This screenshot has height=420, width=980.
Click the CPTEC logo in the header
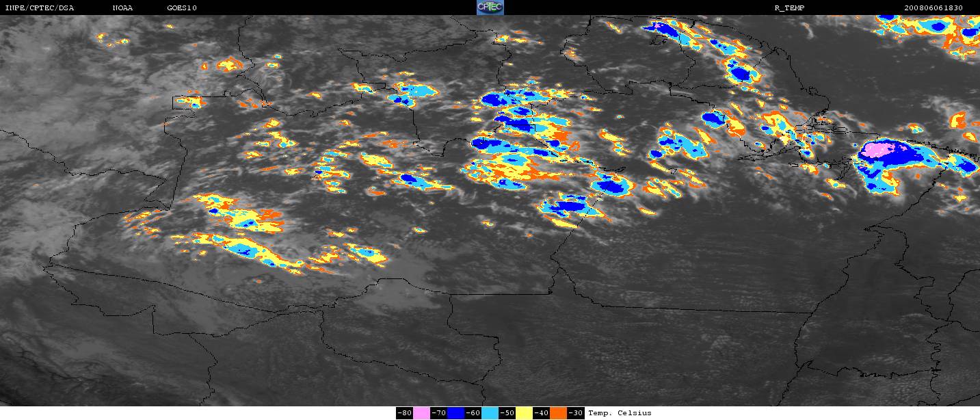tap(490, 8)
